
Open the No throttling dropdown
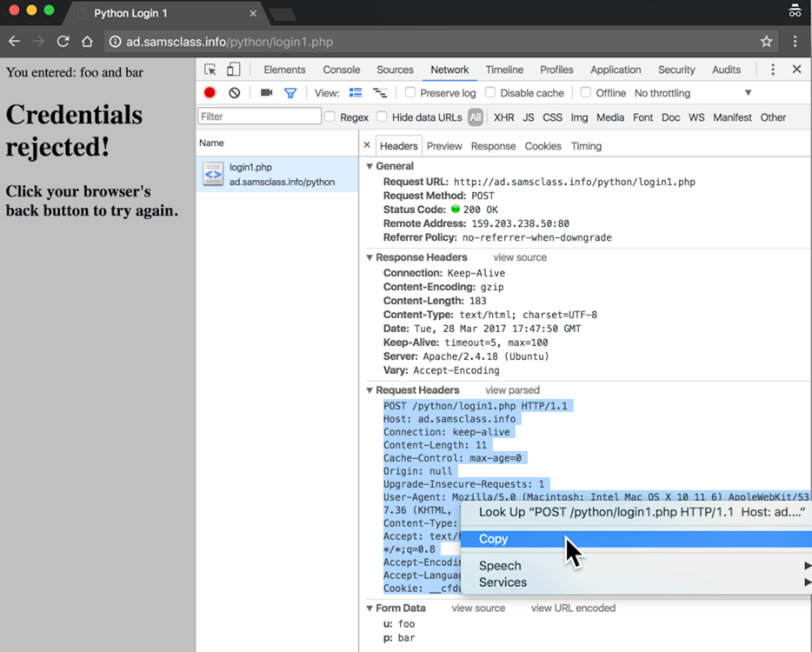[x=693, y=93]
